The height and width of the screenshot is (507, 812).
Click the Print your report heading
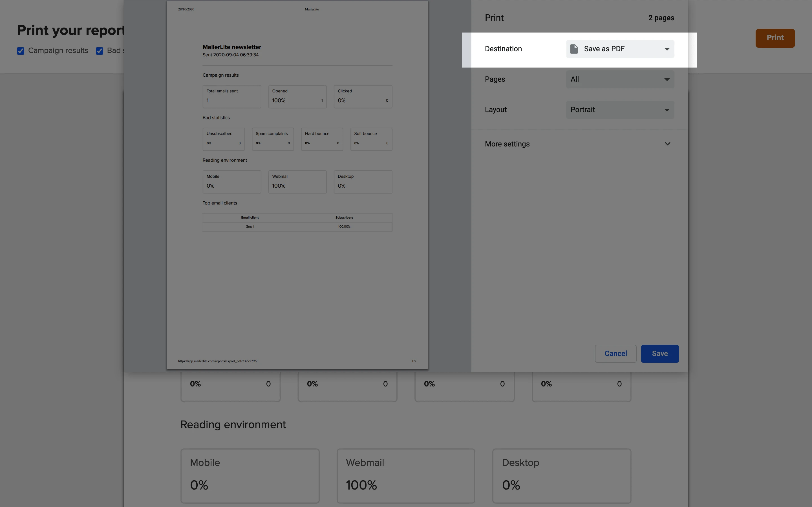click(x=70, y=30)
